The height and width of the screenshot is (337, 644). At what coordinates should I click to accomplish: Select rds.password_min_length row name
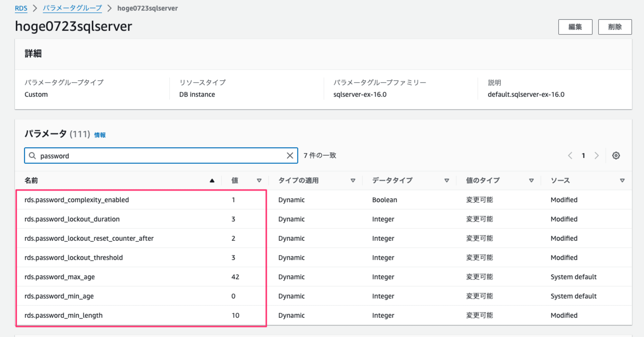(63, 315)
